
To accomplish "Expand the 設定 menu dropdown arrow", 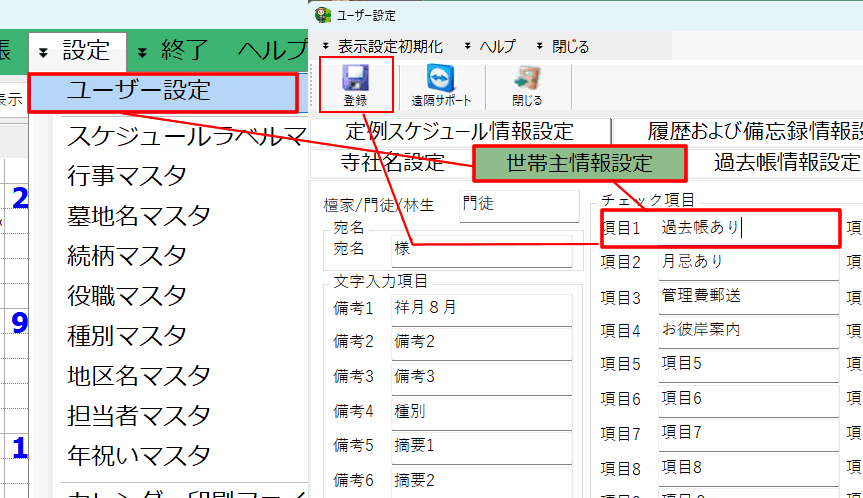I will [43, 50].
